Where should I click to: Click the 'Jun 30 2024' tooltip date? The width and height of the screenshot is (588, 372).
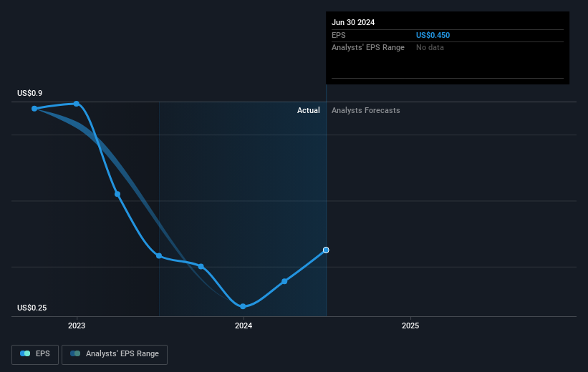pyautogui.click(x=353, y=22)
